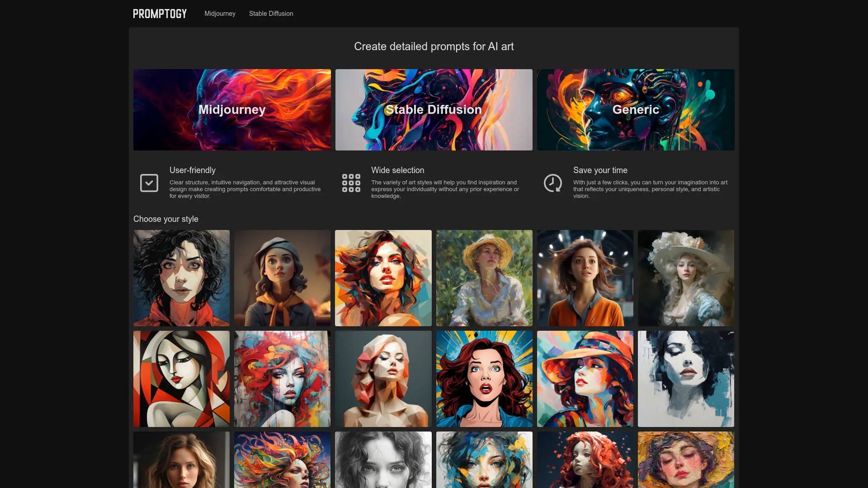Select the Generic banner card
The width and height of the screenshot is (868, 488).
(636, 110)
